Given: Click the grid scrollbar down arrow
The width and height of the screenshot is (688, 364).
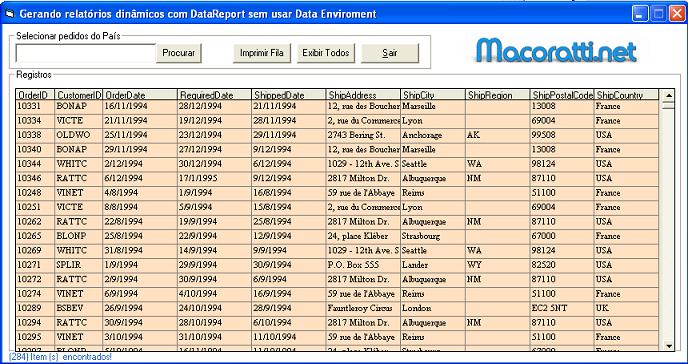Looking at the screenshot, I should [668, 346].
